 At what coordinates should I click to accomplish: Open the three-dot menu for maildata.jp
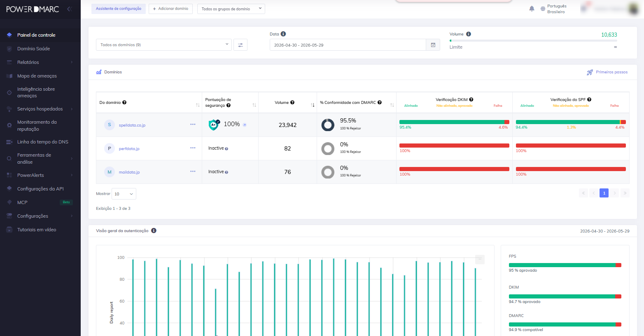point(193,172)
